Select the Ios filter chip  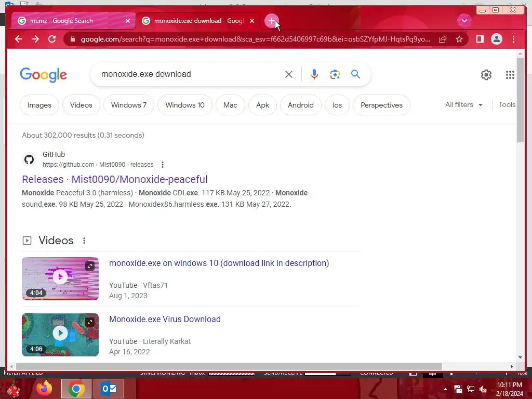[337, 105]
